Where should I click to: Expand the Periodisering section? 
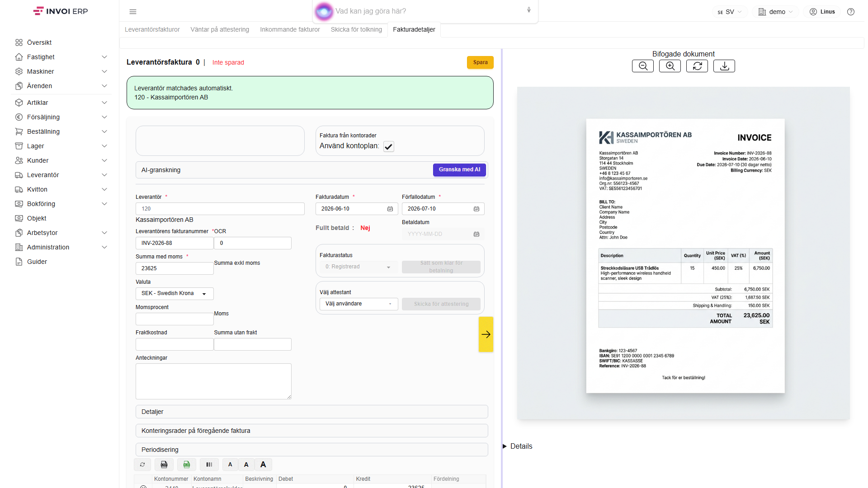[x=312, y=450]
